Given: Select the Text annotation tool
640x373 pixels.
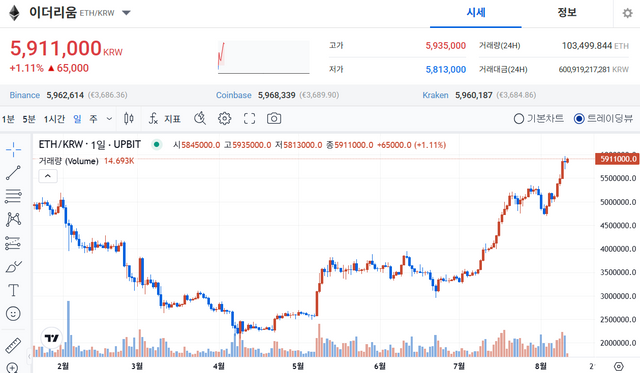Looking at the screenshot, I should point(13,290).
